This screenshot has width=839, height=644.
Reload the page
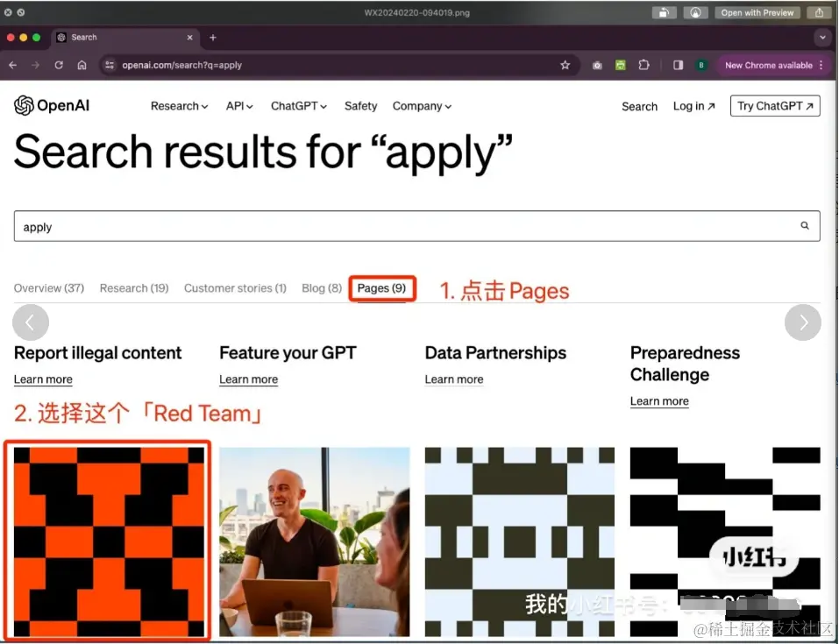point(59,65)
